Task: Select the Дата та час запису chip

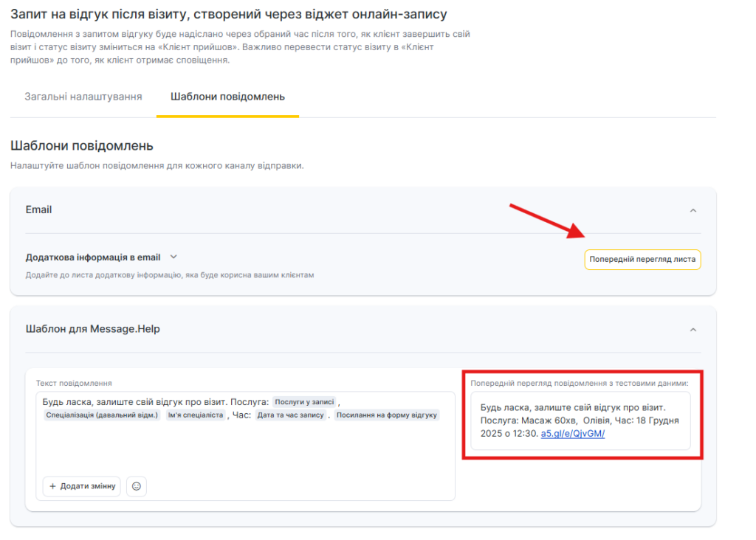Action: 290,415
